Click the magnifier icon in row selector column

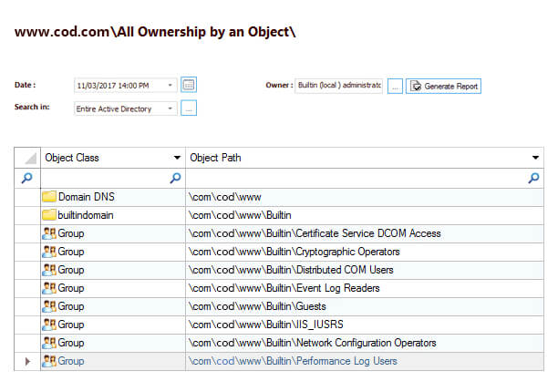[x=26, y=179]
